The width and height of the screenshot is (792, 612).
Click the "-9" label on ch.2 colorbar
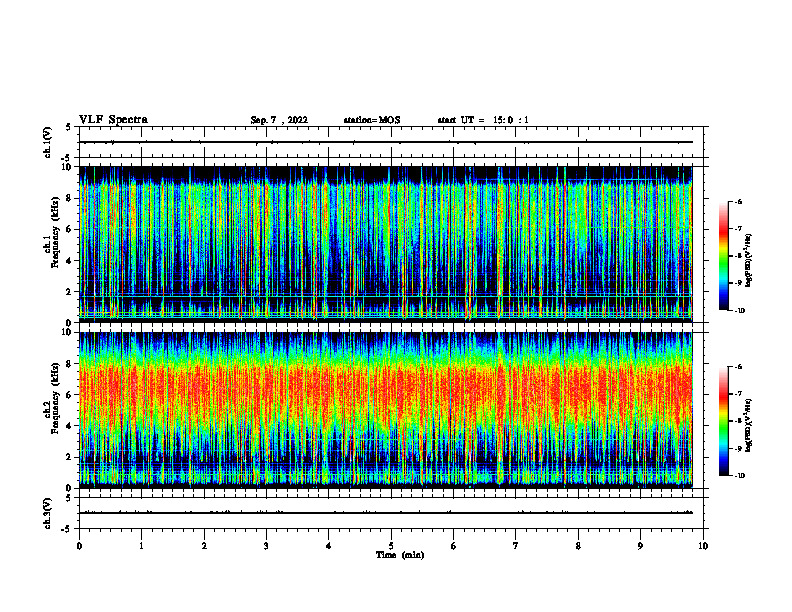(739, 448)
